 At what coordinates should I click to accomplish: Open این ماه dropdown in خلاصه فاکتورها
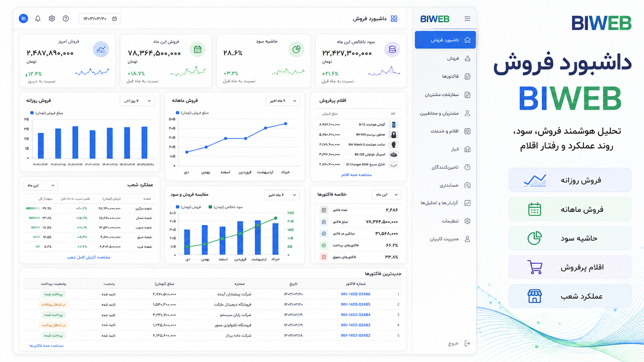(387, 195)
